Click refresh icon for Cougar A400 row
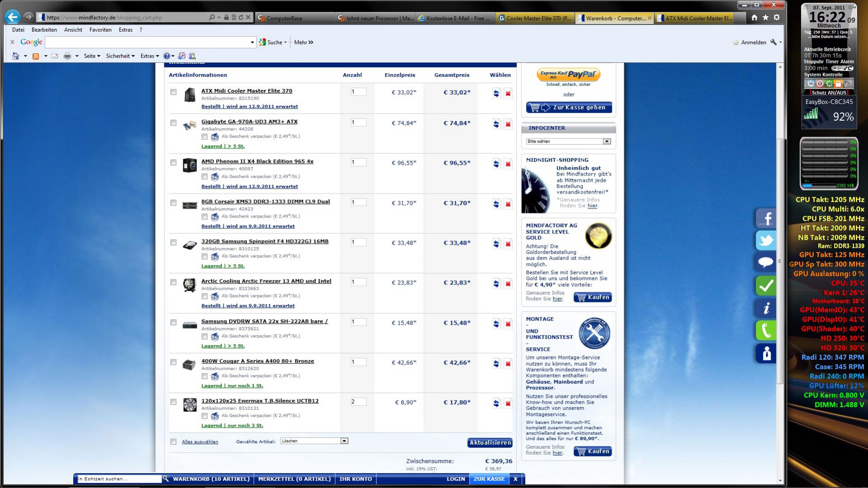 pyautogui.click(x=496, y=364)
